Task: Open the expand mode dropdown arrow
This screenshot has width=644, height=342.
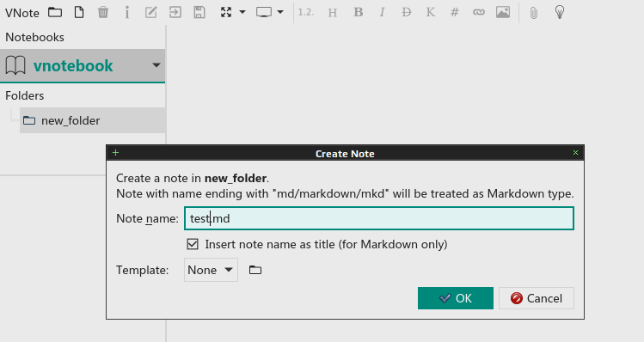Action: 242,12
